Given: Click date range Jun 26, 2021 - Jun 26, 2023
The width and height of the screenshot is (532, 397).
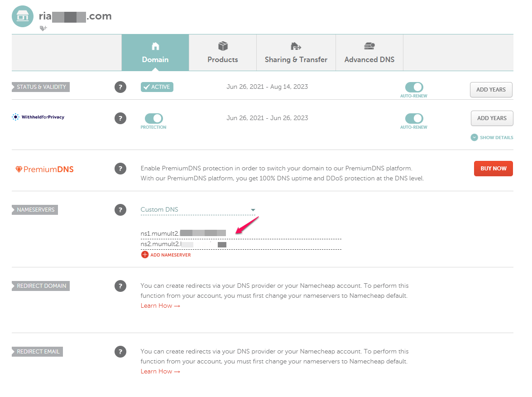Looking at the screenshot, I should pos(267,118).
